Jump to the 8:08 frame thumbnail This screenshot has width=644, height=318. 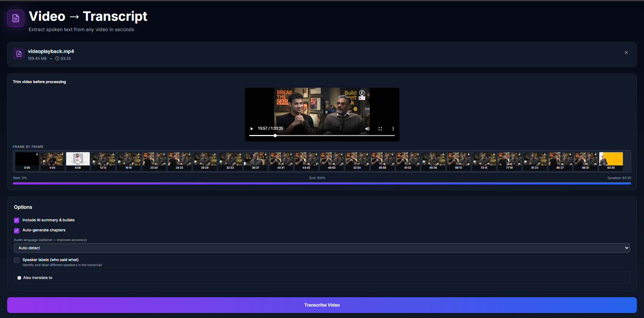click(78, 160)
